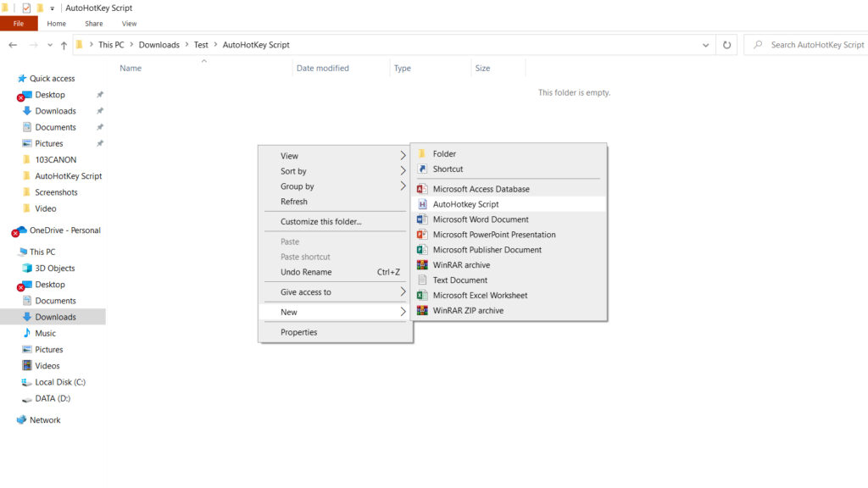Click This PC in the address breadcrumb

tap(111, 45)
